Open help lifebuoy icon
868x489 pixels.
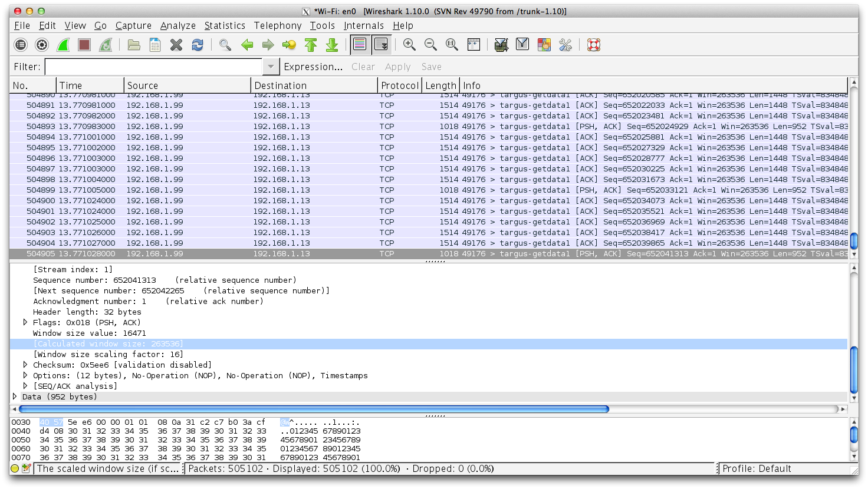point(593,45)
